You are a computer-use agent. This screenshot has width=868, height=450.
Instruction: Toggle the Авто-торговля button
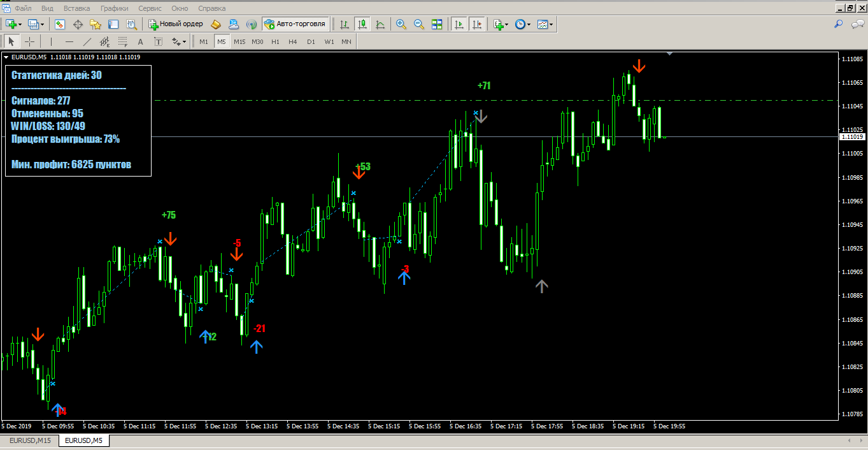tap(295, 24)
